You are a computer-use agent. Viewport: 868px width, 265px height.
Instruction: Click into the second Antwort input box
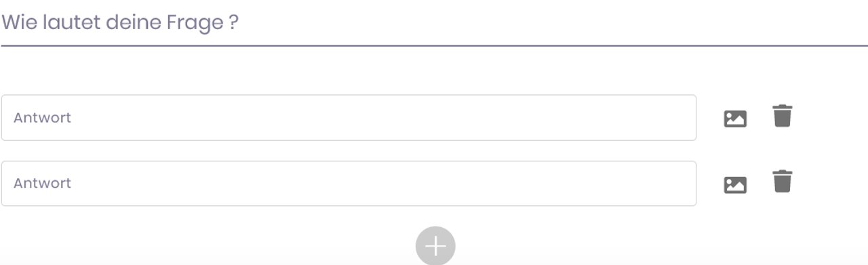click(349, 184)
